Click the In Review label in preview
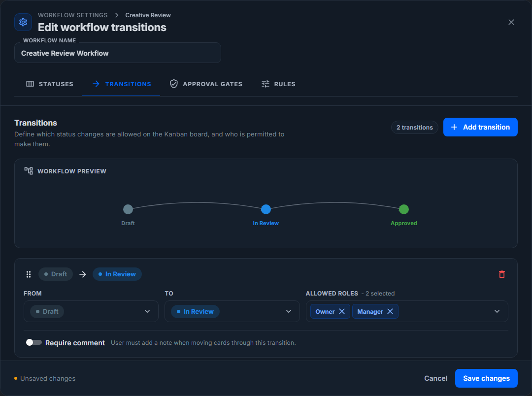 coord(266,223)
